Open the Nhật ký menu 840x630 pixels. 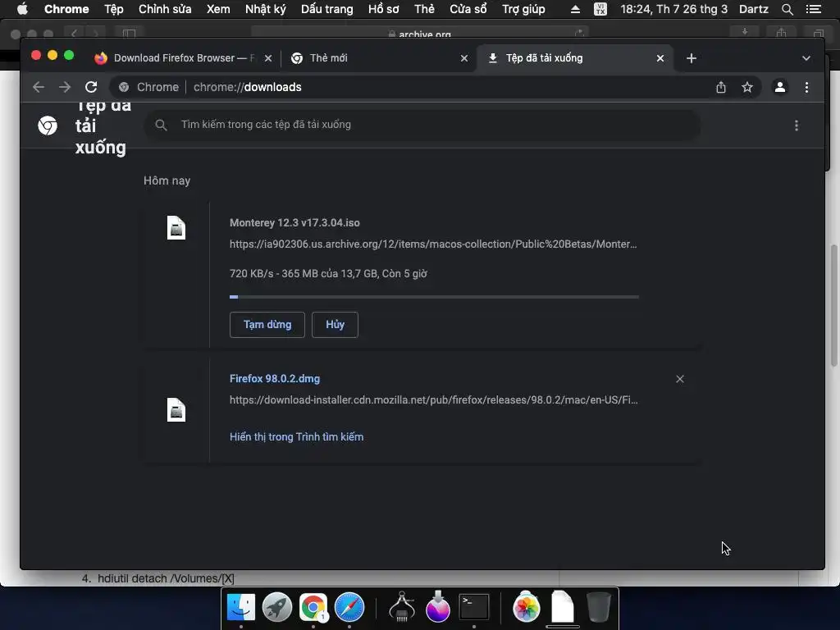pos(265,9)
